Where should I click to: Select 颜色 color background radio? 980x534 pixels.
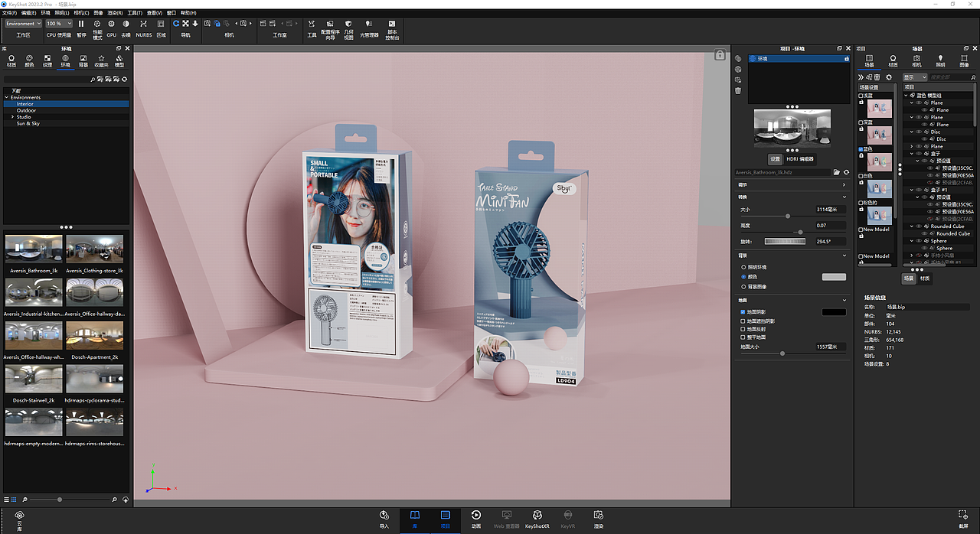pos(743,276)
